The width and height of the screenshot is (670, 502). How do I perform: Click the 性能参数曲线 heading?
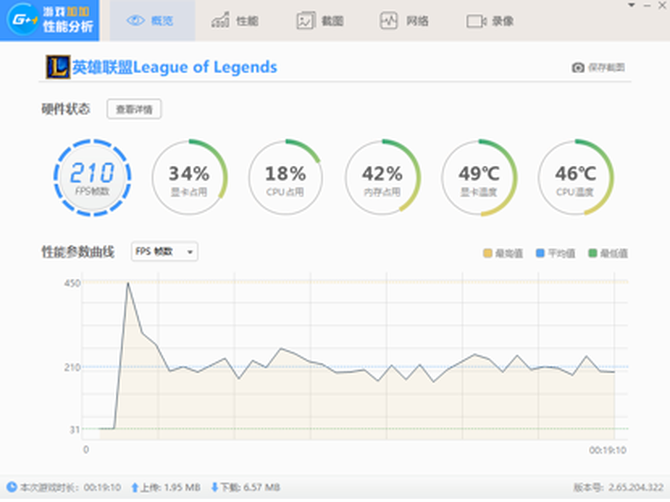coord(78,252)
